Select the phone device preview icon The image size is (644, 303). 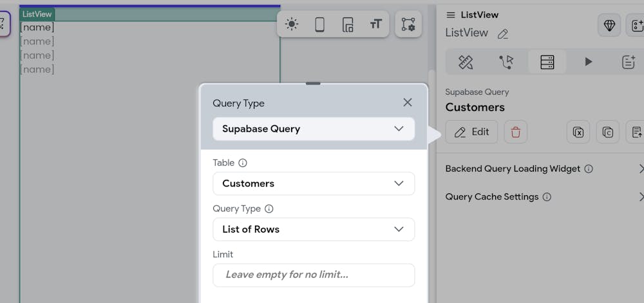coord(319,24)
